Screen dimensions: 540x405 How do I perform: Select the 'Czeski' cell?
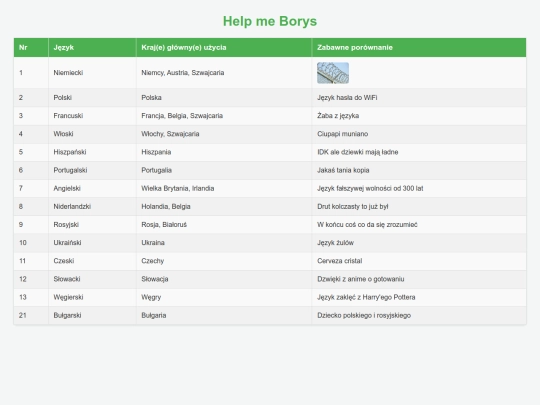pyautogui.click(x=92, y=261)
